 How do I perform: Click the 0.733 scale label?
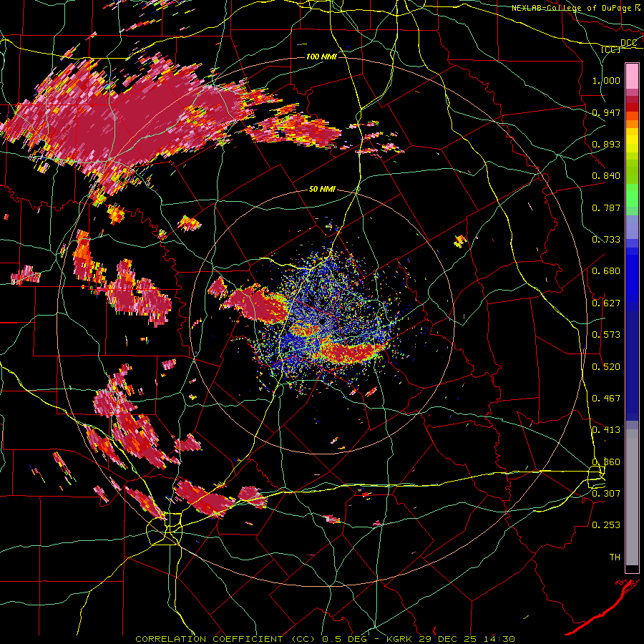click(606, 240)
